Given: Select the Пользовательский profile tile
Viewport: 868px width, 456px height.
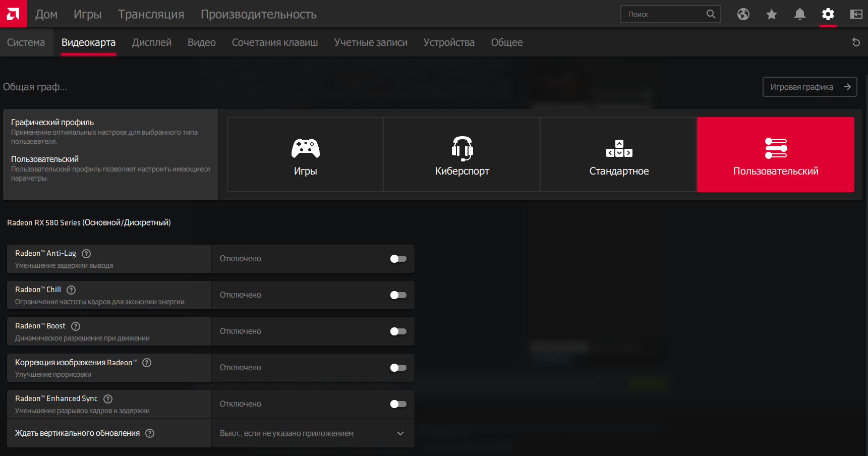Looking at the screenshot, I should 776,155.
